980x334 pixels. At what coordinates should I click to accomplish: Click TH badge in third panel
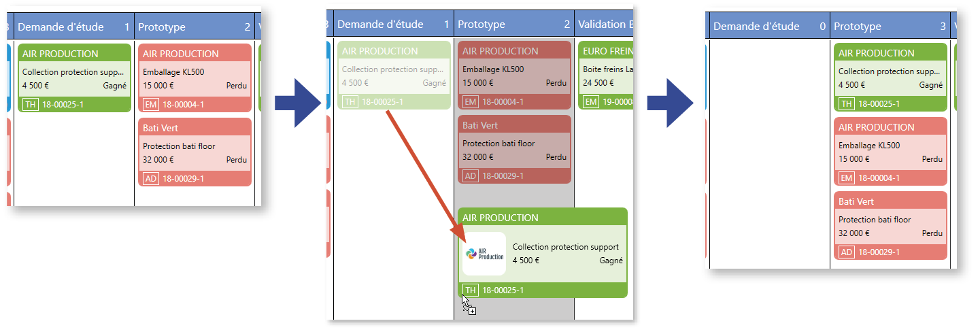click(x=846, y=104)
